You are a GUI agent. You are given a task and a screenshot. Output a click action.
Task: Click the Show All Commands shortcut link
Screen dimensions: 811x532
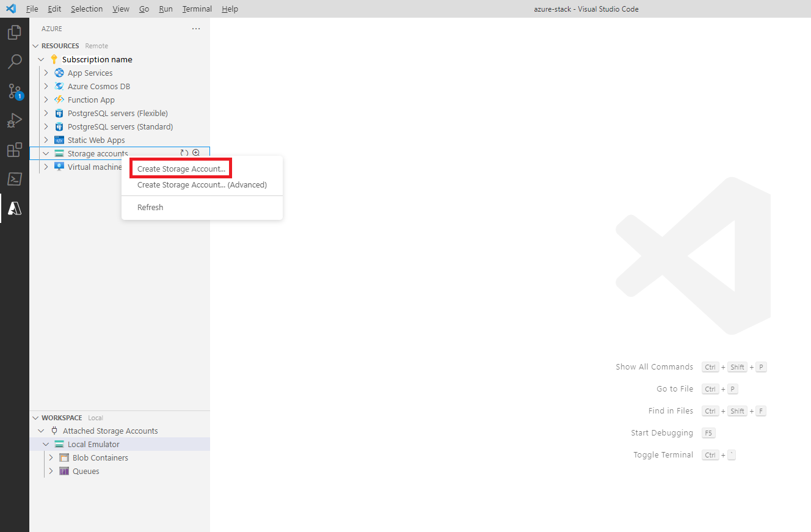coord(654,366)
